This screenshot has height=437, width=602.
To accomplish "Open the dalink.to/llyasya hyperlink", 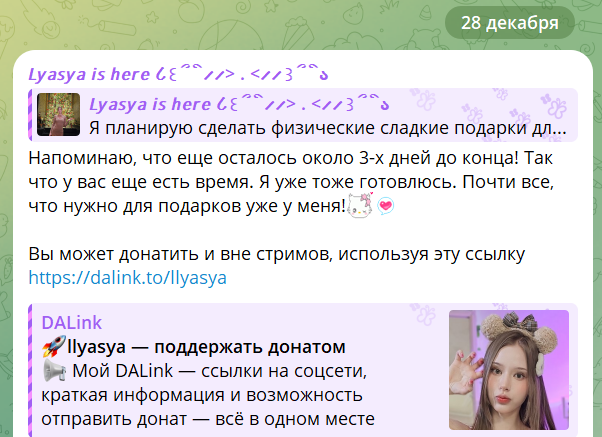I will point(127,278).
